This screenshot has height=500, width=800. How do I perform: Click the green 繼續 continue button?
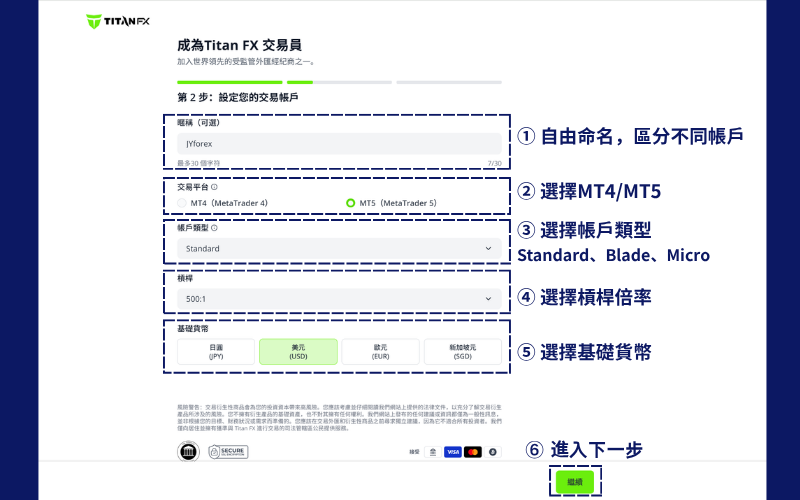click(574, 482)
